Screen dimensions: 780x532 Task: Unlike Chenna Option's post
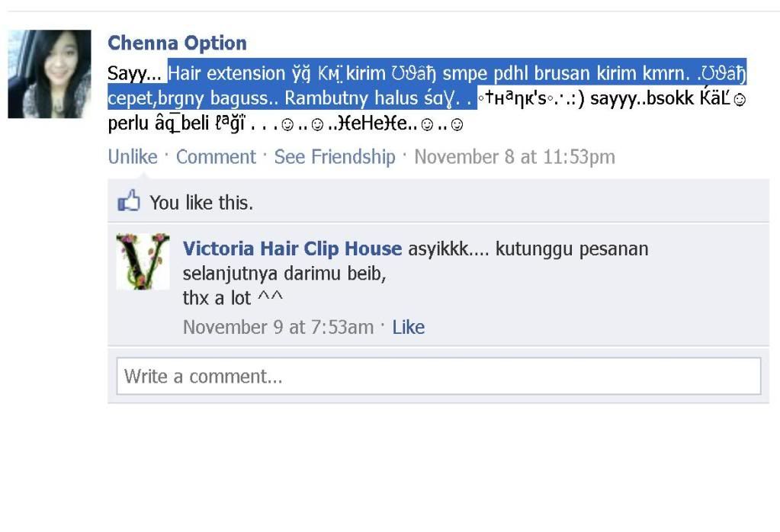[133, 156]
